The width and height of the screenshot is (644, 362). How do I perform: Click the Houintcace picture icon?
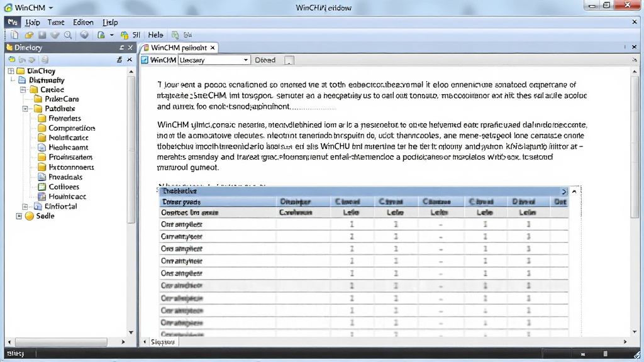pyautogui.click(x=42, y=197)
